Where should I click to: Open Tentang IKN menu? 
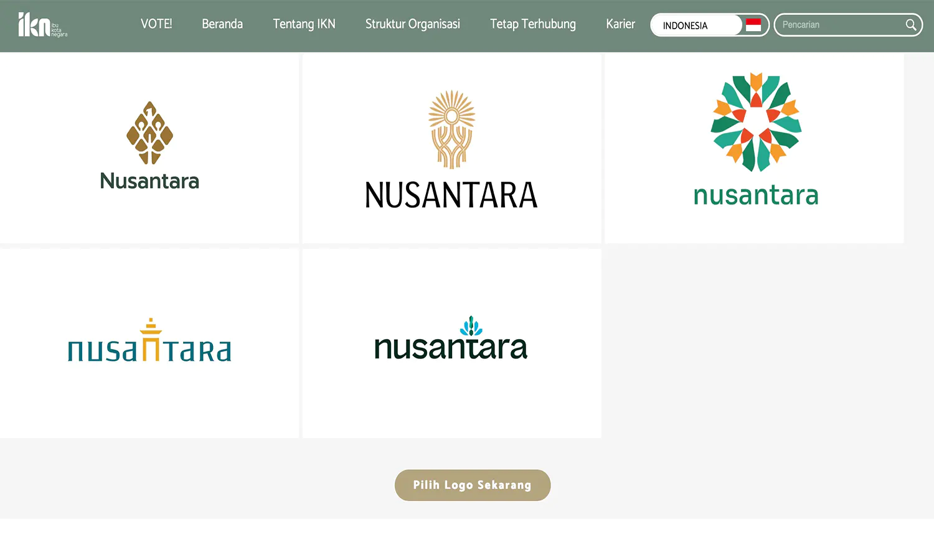[x=304, y=24]
